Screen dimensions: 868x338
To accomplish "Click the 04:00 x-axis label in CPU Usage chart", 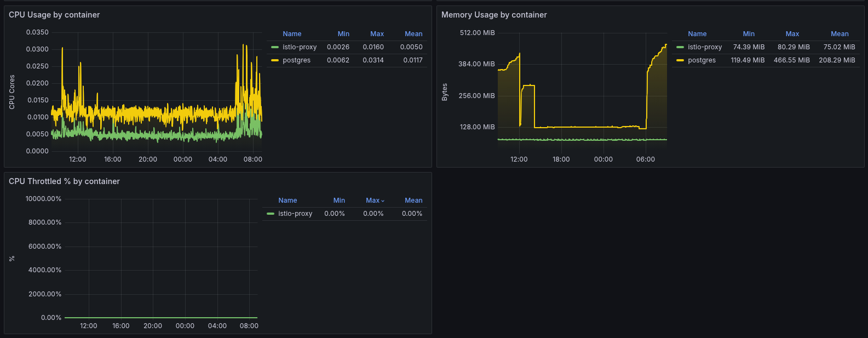I will click(x=217, y=159).
